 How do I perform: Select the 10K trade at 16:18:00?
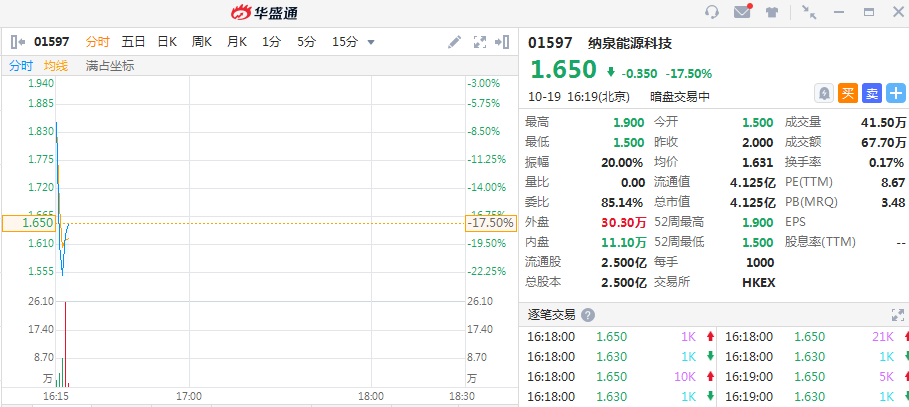[x=620, y=376]
